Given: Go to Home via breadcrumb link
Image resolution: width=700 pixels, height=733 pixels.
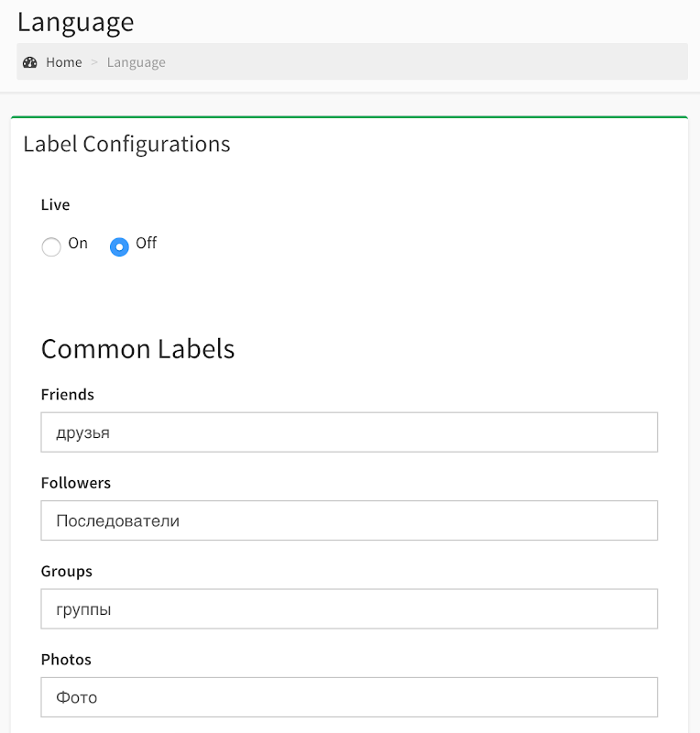Looking at the screenshot, I should coord(64,62).
